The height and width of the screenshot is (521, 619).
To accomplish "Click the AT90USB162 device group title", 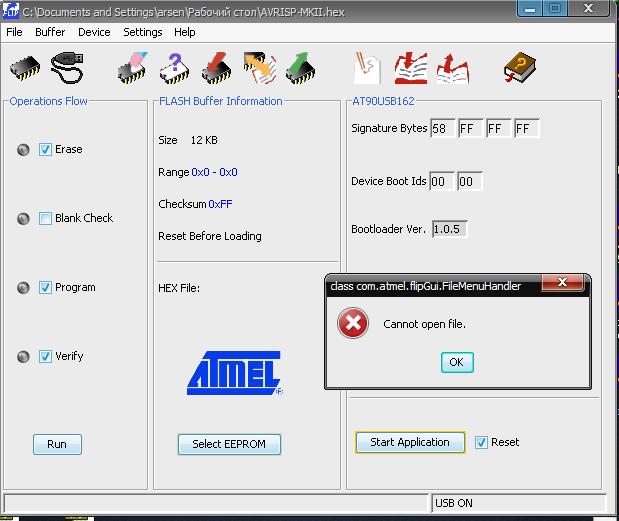I will (x=383, y=101).
